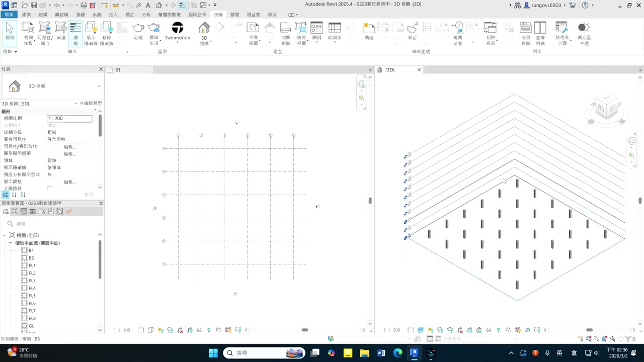The height and width of the screenshot is (362, 644).
Task: Collapse the 樓板平面圖 (樓層平面) node
Action: pos(10,243)
